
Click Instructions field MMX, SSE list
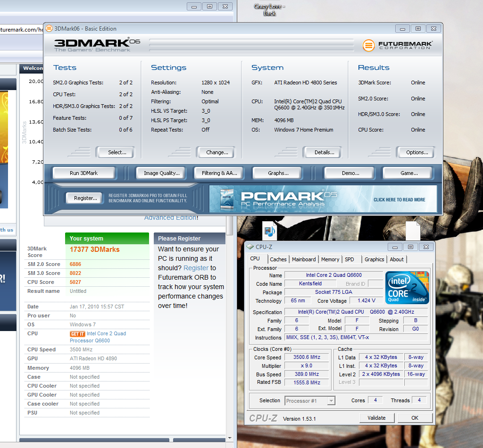point(356,338)
